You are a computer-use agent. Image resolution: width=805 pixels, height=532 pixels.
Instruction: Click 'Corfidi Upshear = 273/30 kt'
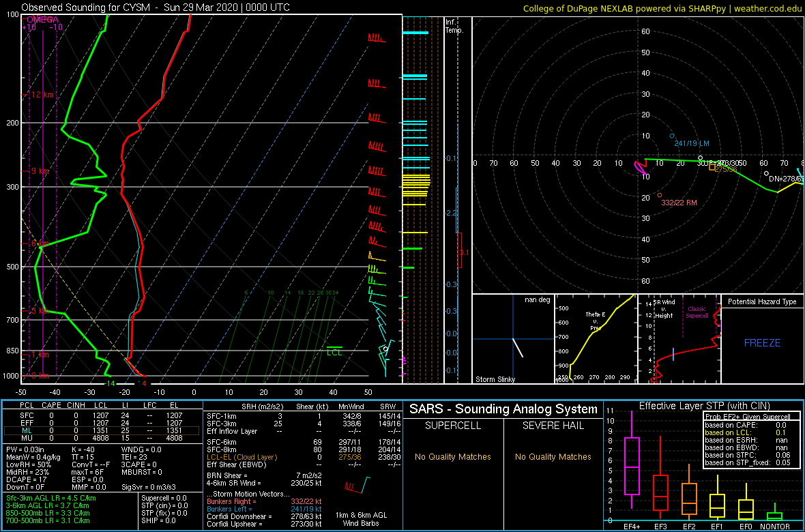(x=264, y=524)
